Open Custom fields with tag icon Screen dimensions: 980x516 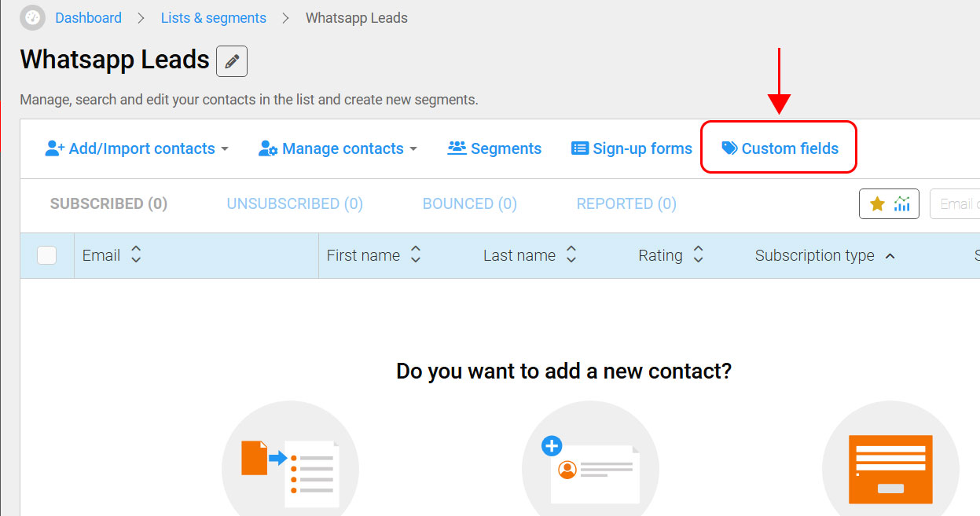[779, 148]
